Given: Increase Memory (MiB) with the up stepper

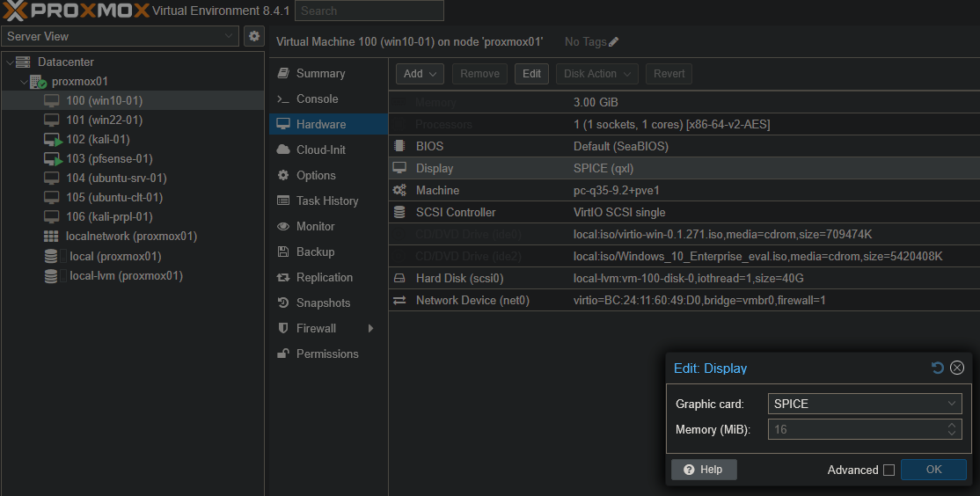Looking at the screenshot, I should click(952, 426).
